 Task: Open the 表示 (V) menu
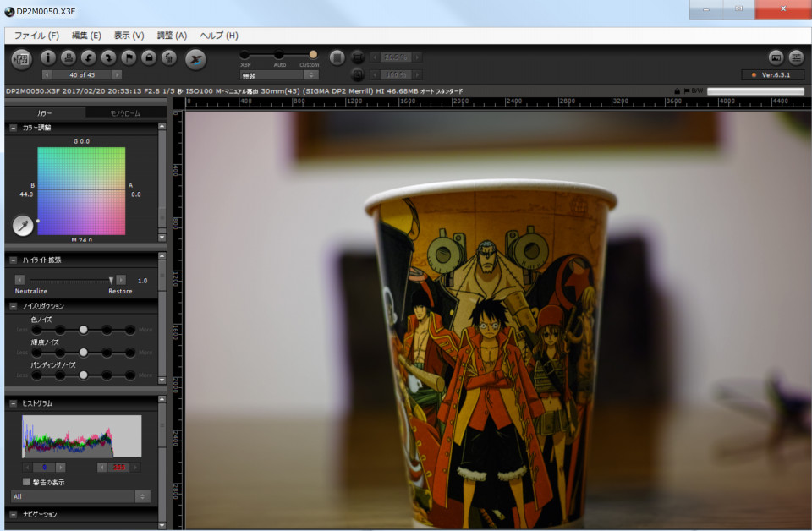[x=129, y=36]
